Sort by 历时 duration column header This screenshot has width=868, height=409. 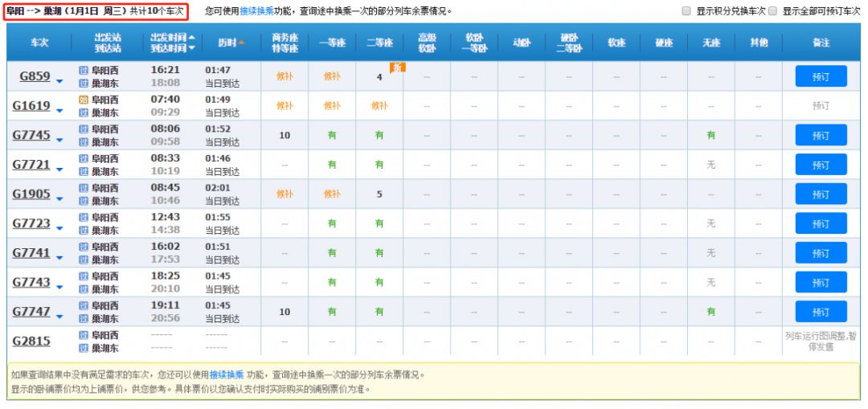(x=231, y=43)
